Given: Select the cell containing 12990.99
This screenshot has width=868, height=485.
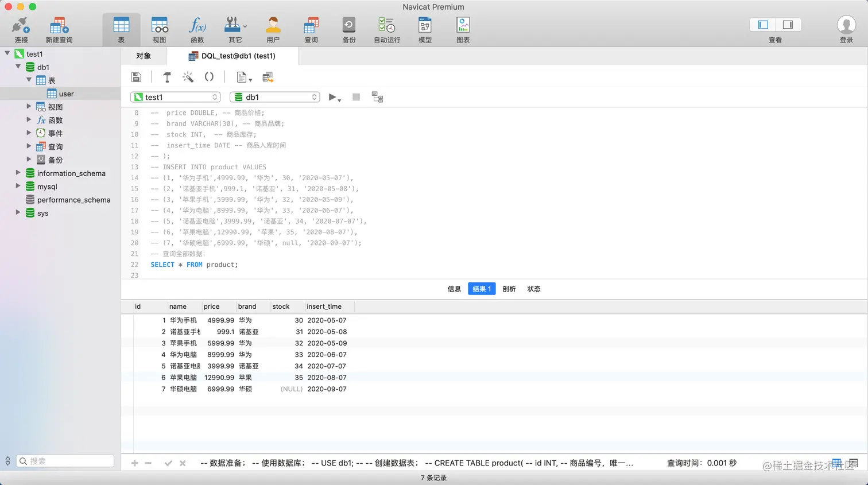Looking at the screenshot, I should pos(219,378).
